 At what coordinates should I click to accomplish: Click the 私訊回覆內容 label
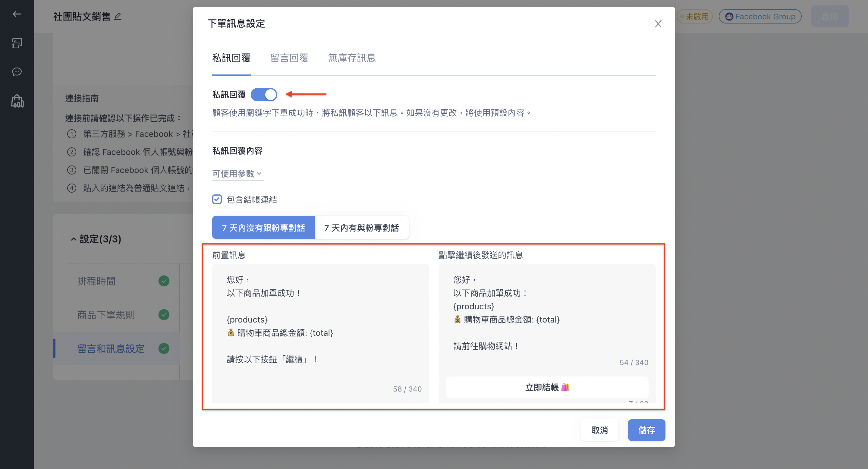click(x=237, y=151)
